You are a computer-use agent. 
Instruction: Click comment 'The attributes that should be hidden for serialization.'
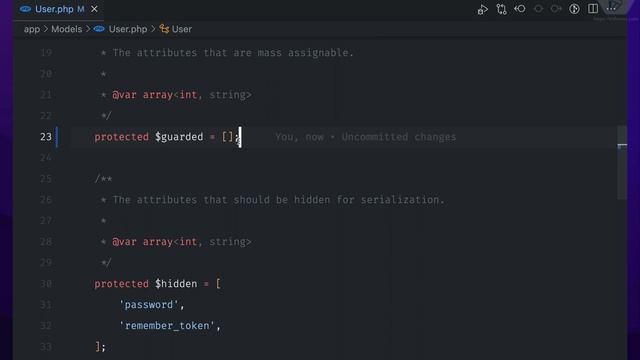click(x=278, y=200)
